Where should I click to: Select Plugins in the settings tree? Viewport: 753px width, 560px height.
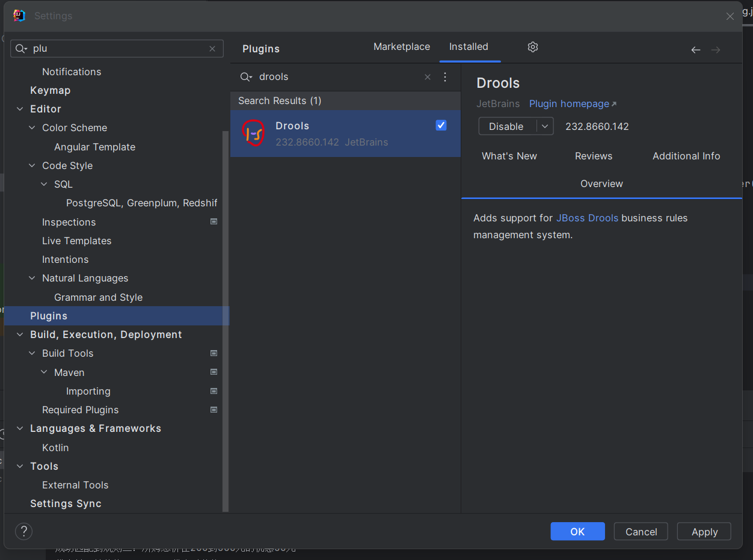(x=117, y=316)
